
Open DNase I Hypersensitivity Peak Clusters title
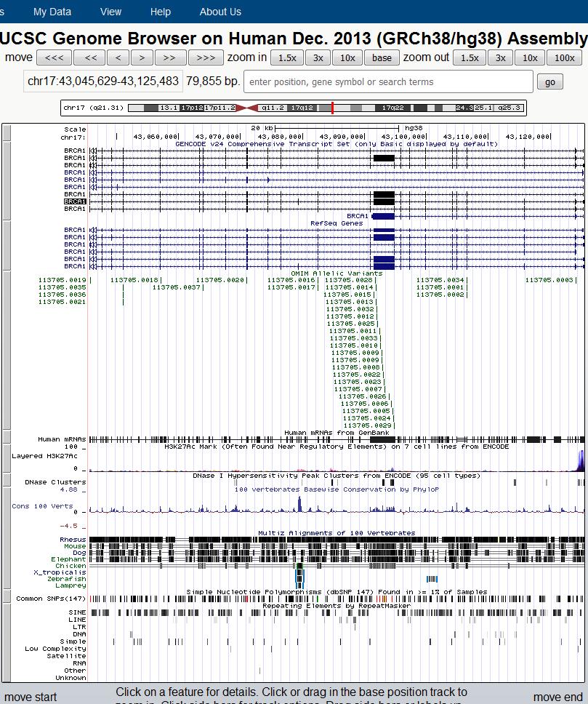337,476
